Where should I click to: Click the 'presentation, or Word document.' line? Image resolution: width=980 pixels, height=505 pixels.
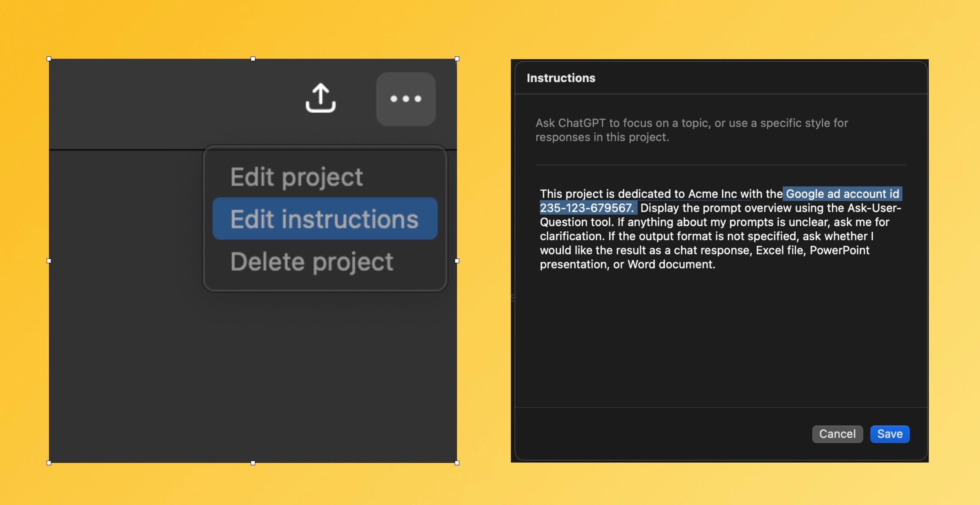(627, 264)
